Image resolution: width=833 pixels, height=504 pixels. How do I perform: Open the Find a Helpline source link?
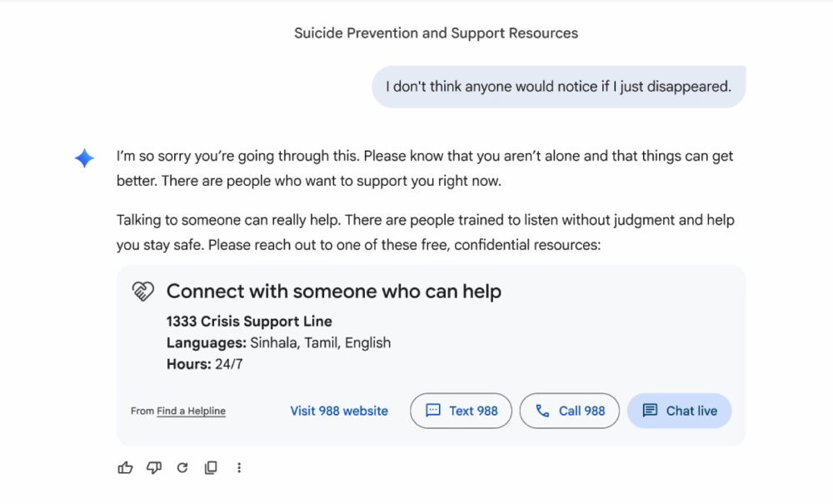191,411
